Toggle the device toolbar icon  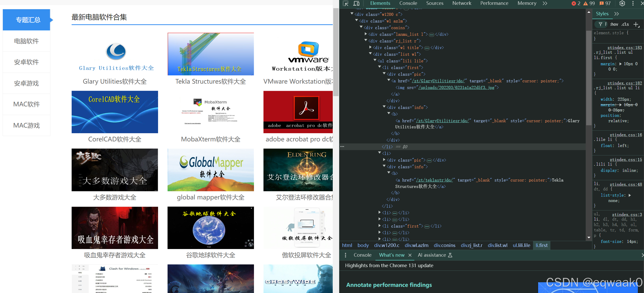[356, 3]
